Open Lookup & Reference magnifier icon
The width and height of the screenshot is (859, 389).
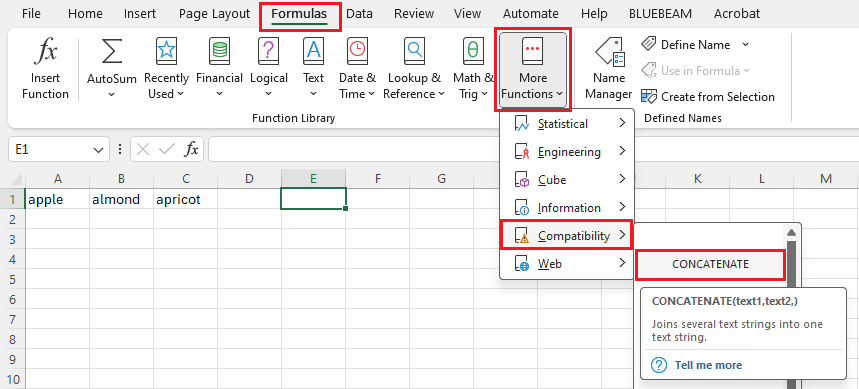click(414, 51)
